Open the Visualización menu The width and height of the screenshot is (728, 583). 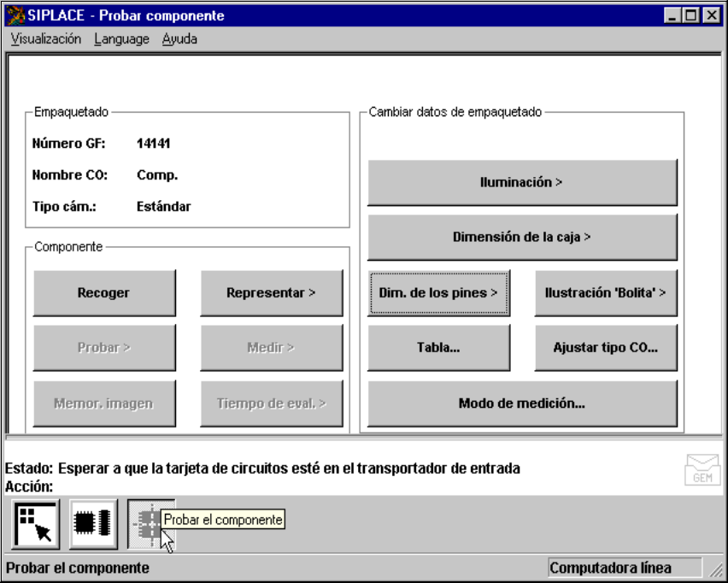46,39
